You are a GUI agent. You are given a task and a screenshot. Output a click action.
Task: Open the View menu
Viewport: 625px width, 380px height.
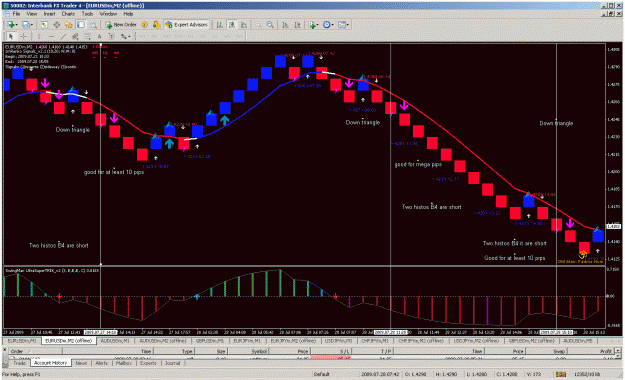(x=32, y=14)
